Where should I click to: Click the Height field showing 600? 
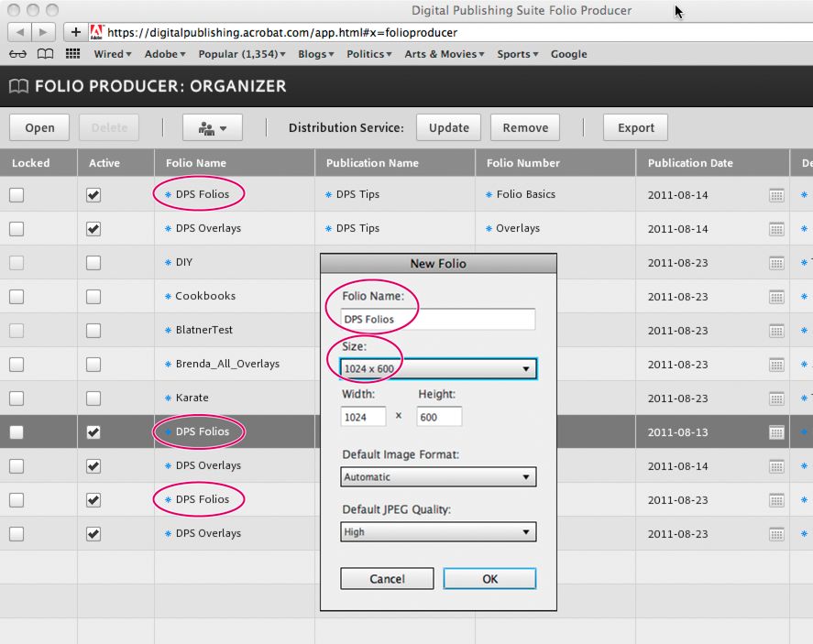pos(439,417)
